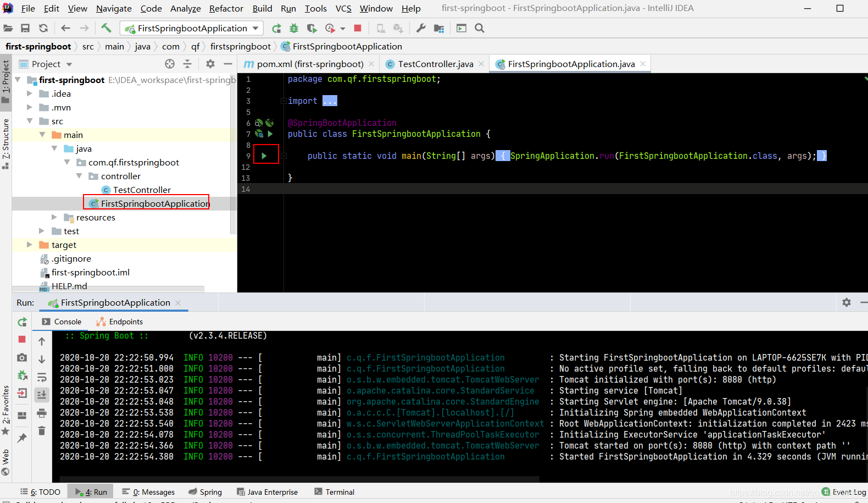Open Project Structure toolbar icon
Screen dimensions: 868x503
click(x=438, y=28)
